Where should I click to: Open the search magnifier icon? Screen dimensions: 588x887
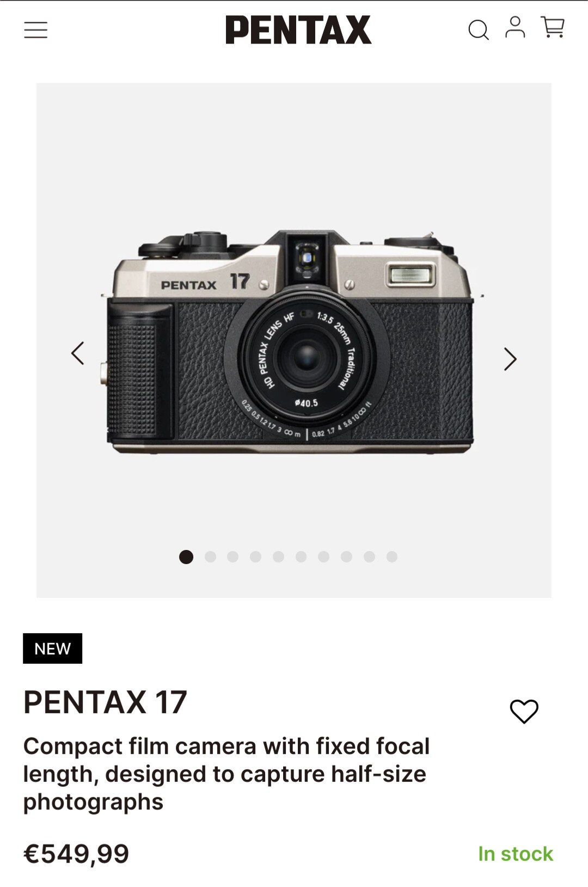click(478, 30)
